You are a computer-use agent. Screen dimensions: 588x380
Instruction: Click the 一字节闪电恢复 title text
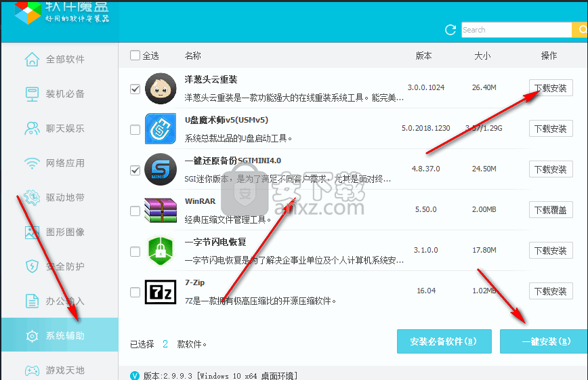215,242
